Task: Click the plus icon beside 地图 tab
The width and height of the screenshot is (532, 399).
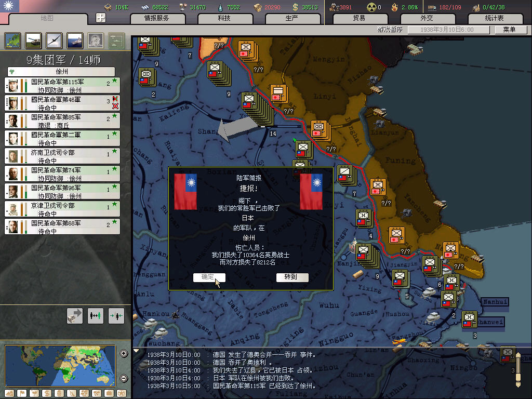Action: [101, 18]
